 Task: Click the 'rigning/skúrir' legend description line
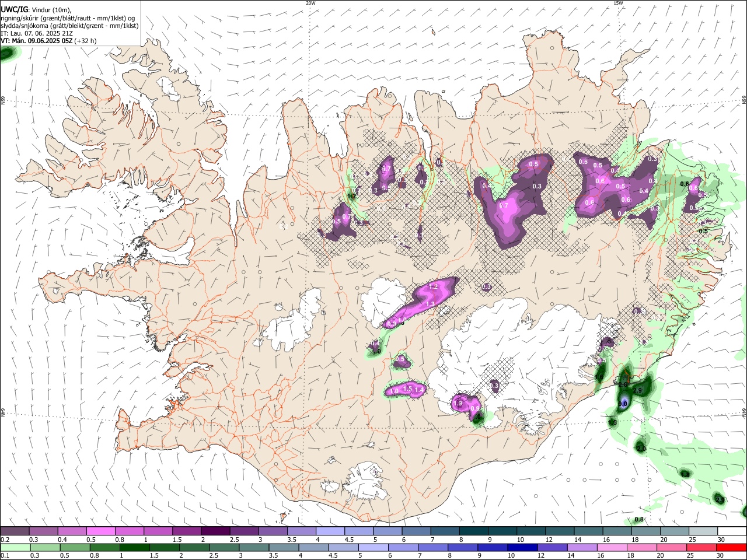tap(68, 17)
